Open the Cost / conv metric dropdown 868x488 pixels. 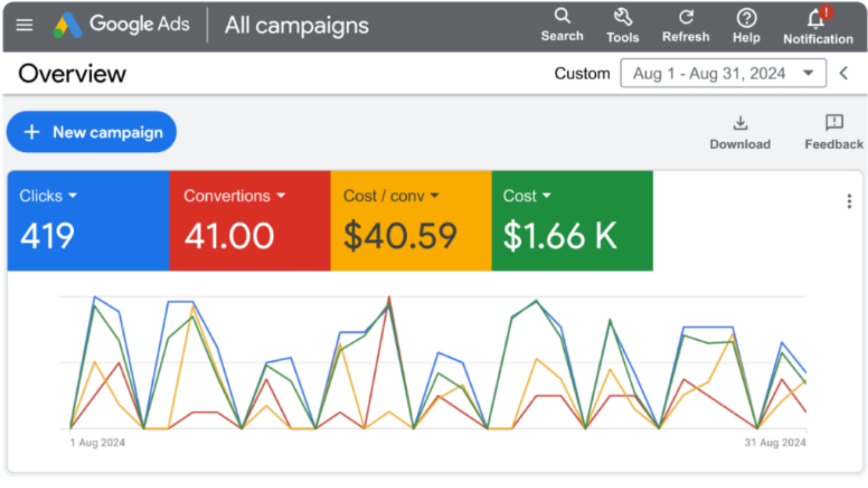(x=435, y=196)
